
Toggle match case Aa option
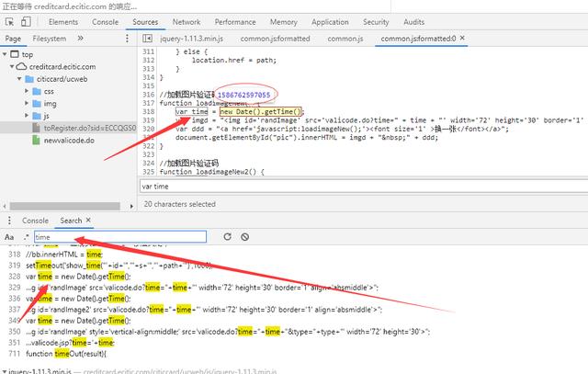point(9,237)
